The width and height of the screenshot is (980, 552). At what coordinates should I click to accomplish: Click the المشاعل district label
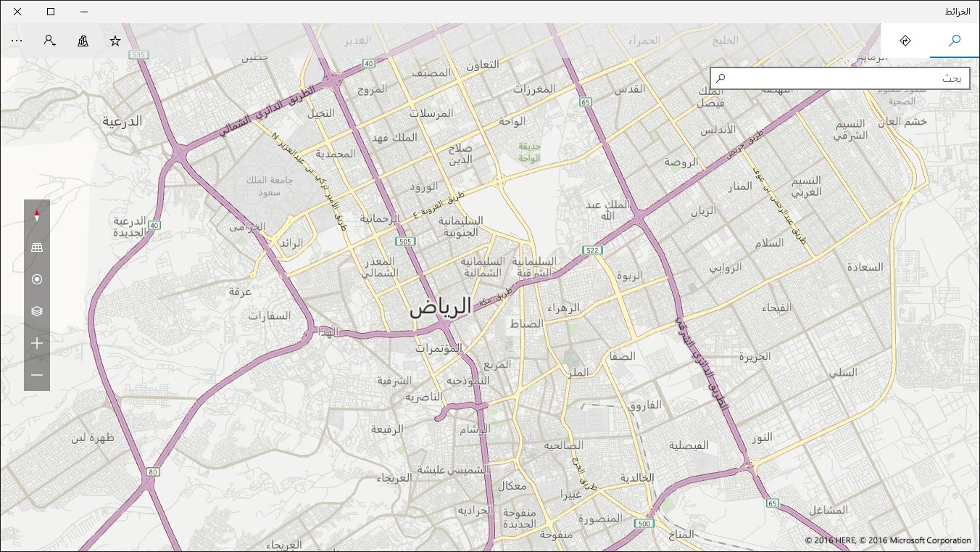[x=829, y=510]
